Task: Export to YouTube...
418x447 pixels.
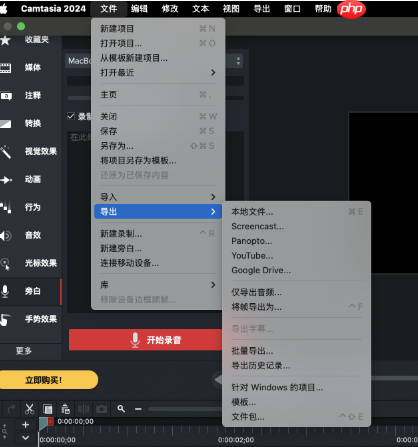Action: pyautogui.click(x=297, y=256)
